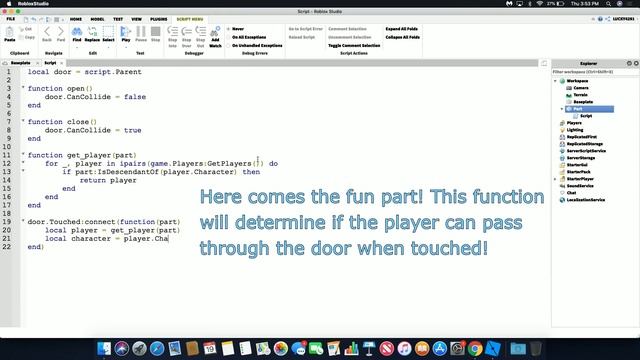Open the Find binoculars tool
Viewport: 640px width, 360px height.
click(77, 34)
